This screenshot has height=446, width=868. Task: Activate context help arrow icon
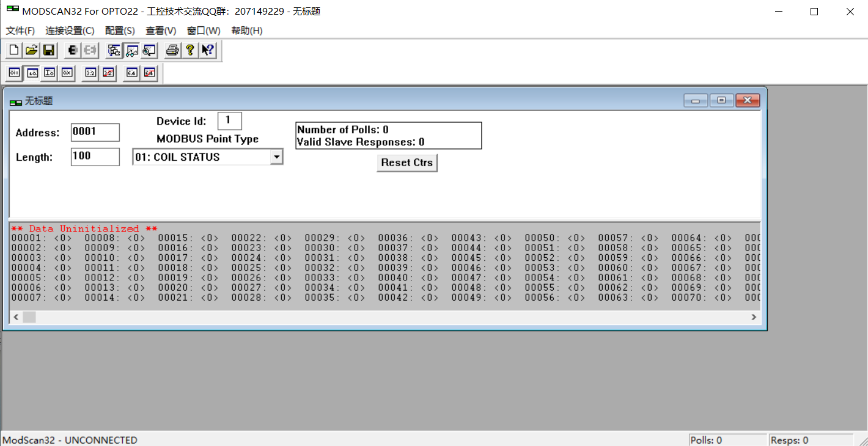(x=207, y=49)
